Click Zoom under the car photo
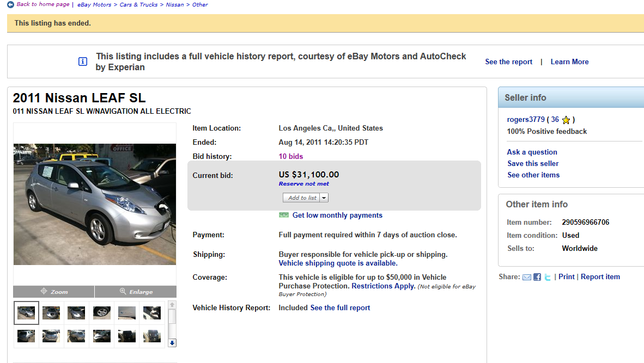Image resolution: width=644 pixels, height=363 pixels. [x=54, y=292]
